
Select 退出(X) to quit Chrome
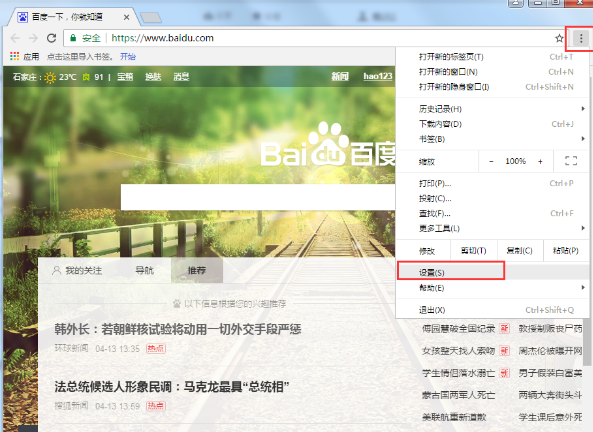(x=492, y=310)
